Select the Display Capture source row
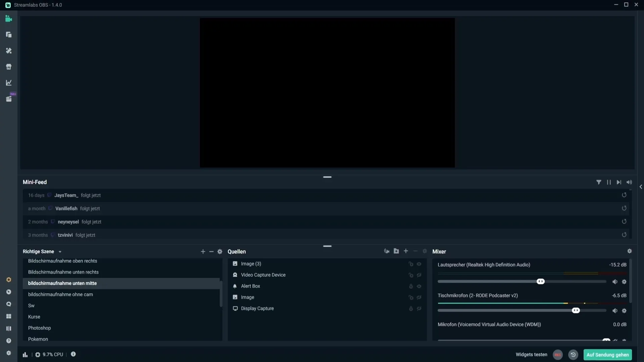 (327, 308)
